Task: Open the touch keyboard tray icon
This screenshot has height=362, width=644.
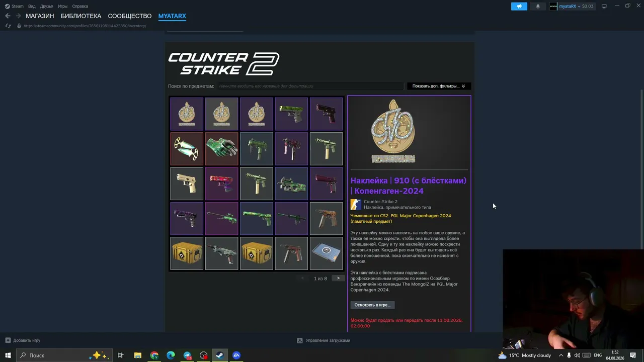Action: click(x=586, y=355)
